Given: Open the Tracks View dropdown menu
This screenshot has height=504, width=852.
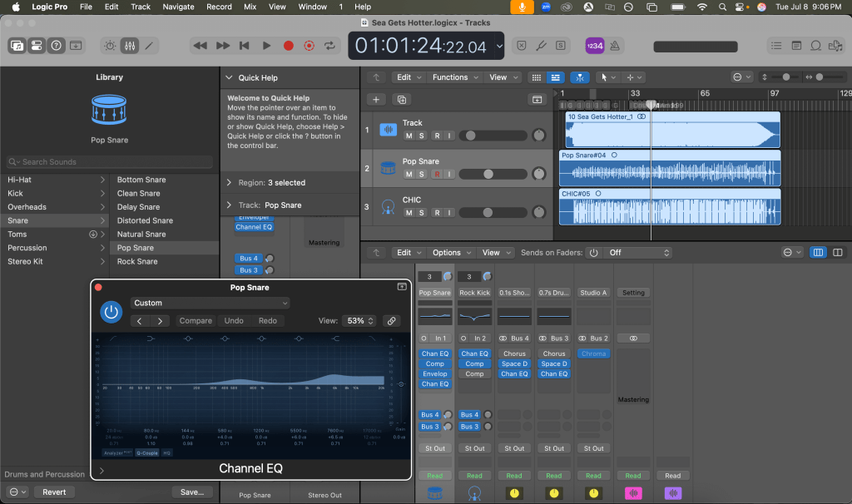Looking at the screenshot, I should (x=503, y=77).
